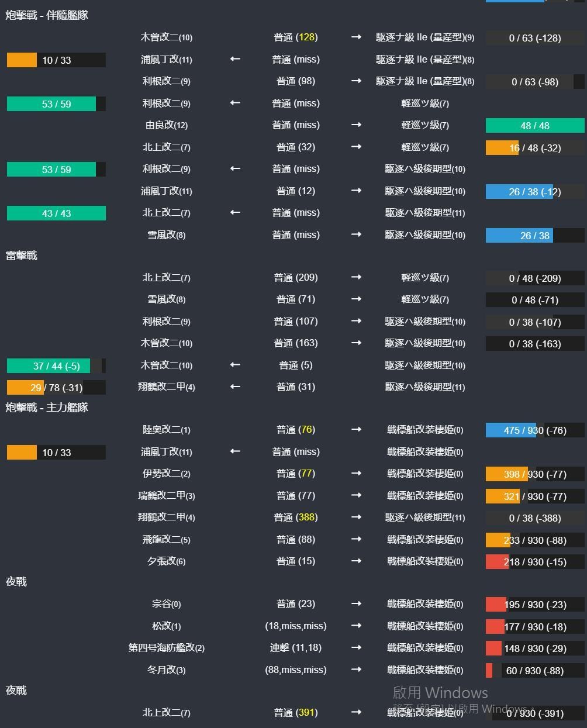This screenshot has height=728, width=587.
Task: Select the ship name 陸奥改二
Action: 165,430
